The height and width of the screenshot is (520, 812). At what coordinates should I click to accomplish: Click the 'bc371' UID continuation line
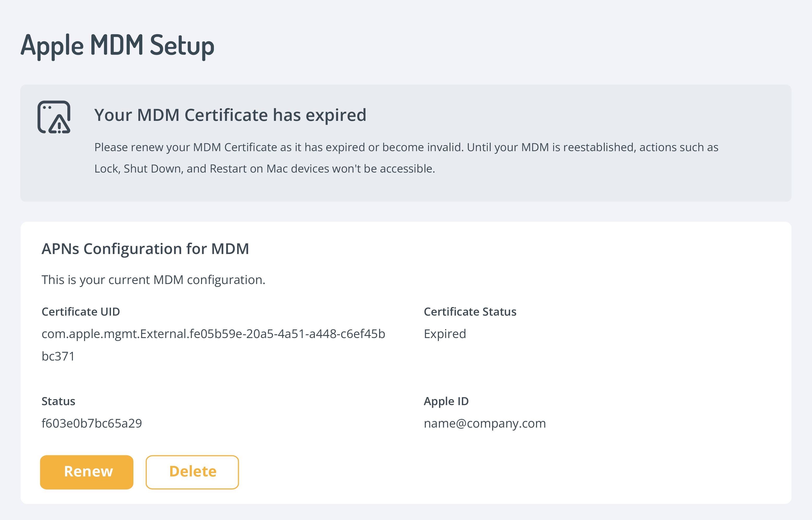pos(58,356)
